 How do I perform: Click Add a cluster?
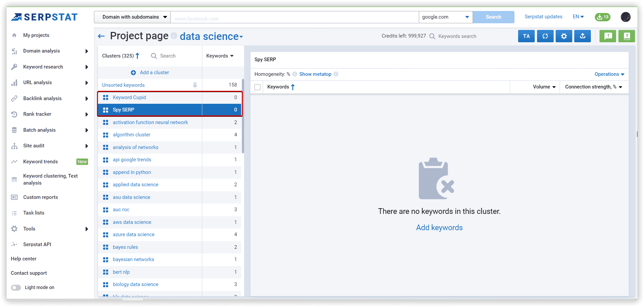pyautogui.click(x=150, y=73)
